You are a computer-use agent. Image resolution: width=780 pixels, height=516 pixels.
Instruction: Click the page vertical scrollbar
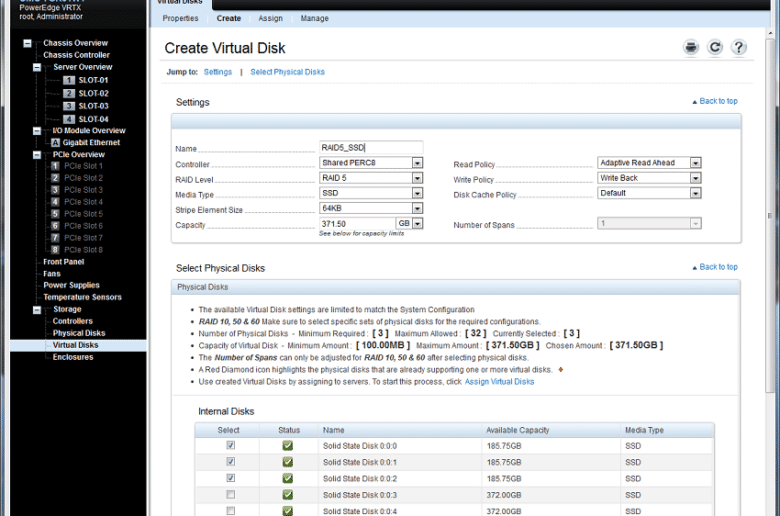(x=770, y=216)
